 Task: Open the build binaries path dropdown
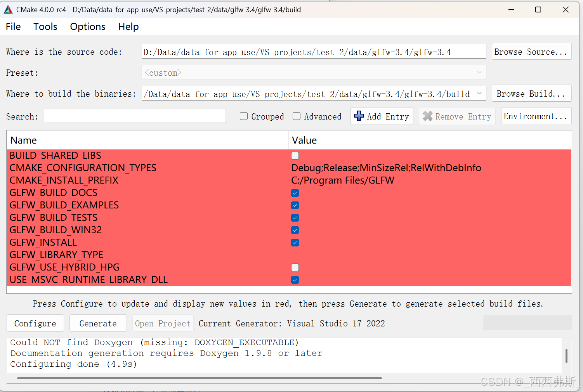pos(479,94)
